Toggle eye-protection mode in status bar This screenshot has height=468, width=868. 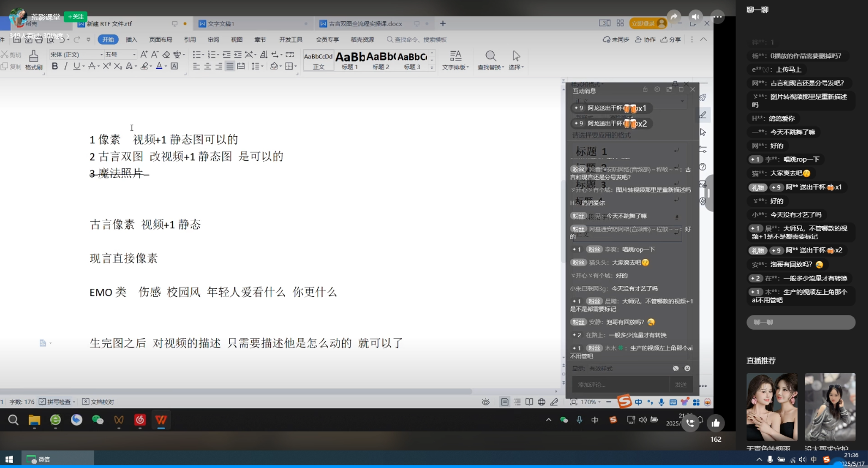[x=485, y=402]
